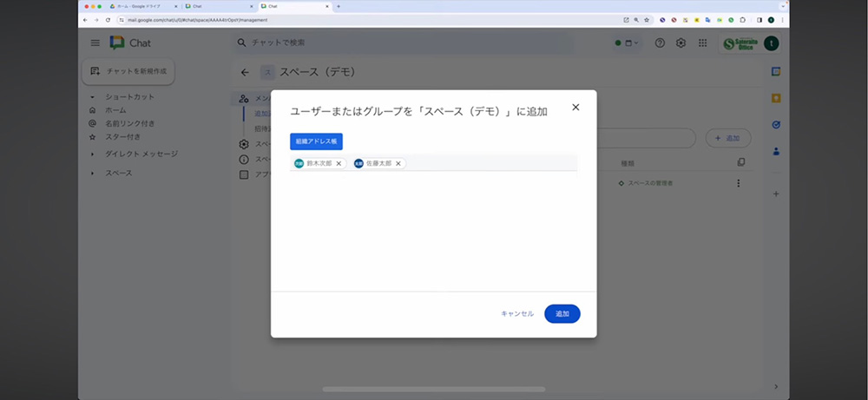This screenshot has height=400, width=868.
Task: Open スター付き starred messages
Action: coord(123,136)
